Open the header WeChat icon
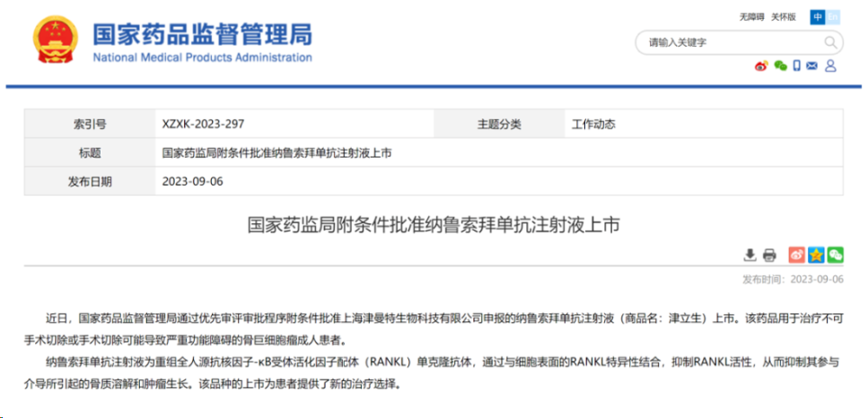This screenshot has height=418, width=868. (780, 66)
